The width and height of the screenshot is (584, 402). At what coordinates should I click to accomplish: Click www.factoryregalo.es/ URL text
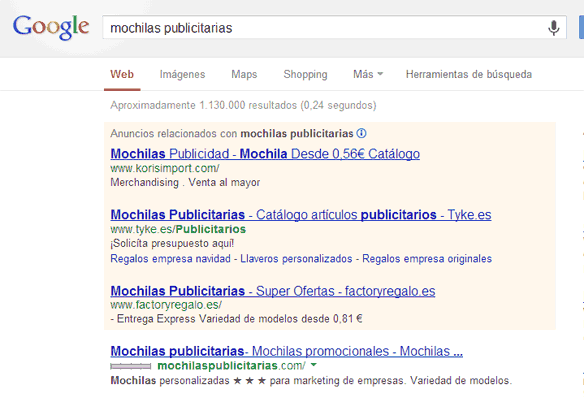[x=166, y=305]
